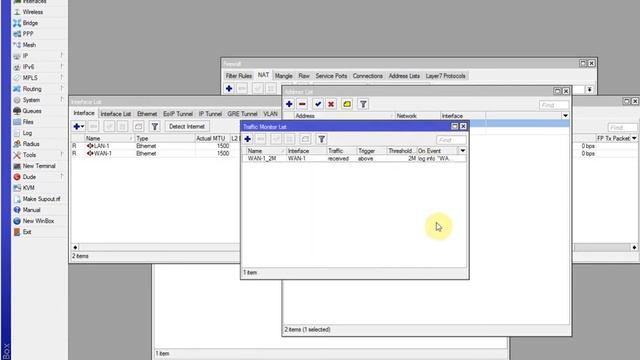Screen dimensions: 640x360
Task: Open the Connections tab
Action: (x=368, y=76)
